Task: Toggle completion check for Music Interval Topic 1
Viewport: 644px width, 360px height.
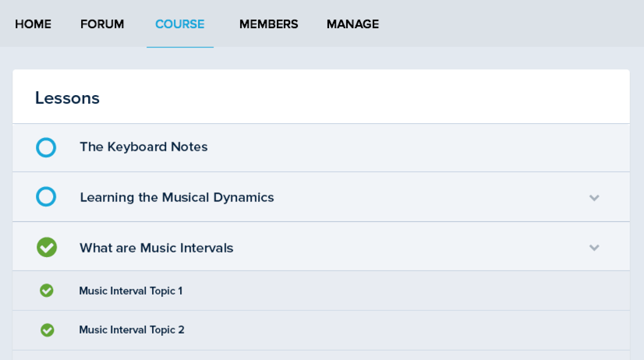Action: point(47,291)
